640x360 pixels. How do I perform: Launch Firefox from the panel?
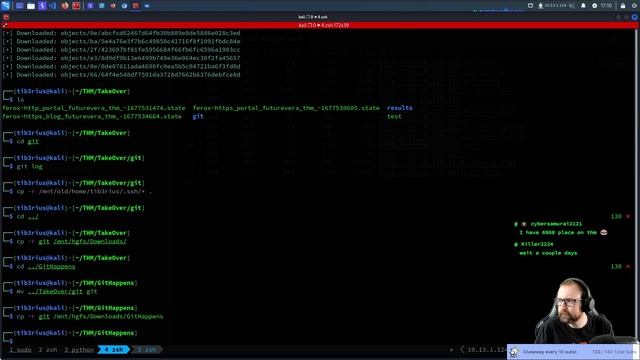65,6
